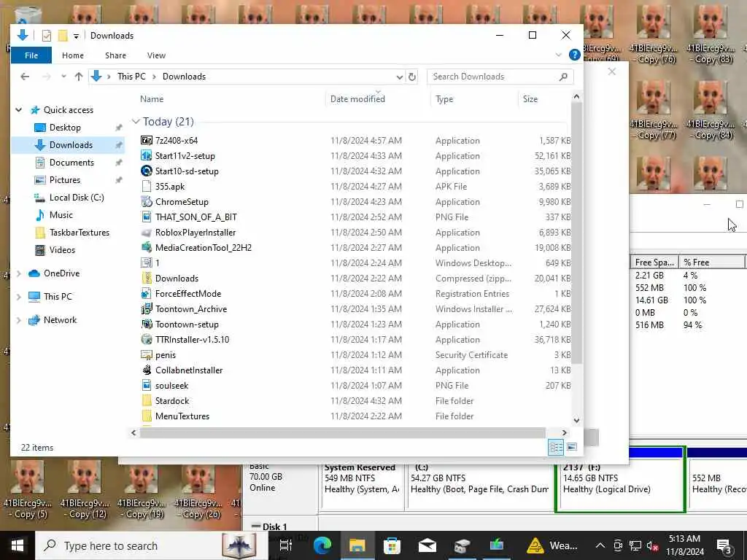This screenshot has height=560, width=747.
Task: Expand the ribbon with the chevron
Action: coord(559,55)
